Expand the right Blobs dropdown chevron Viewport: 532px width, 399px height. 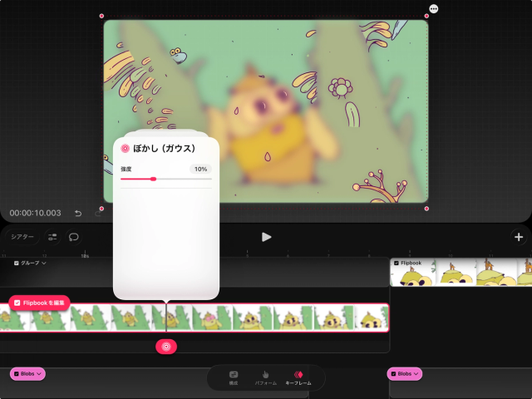point(416,373)
